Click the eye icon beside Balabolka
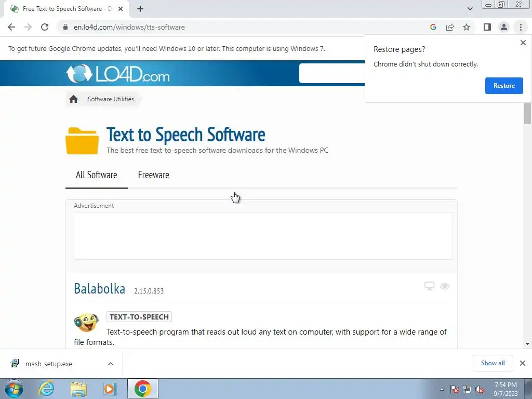The width and height of the screenshot is (532, 399). [x=445, y=286]
